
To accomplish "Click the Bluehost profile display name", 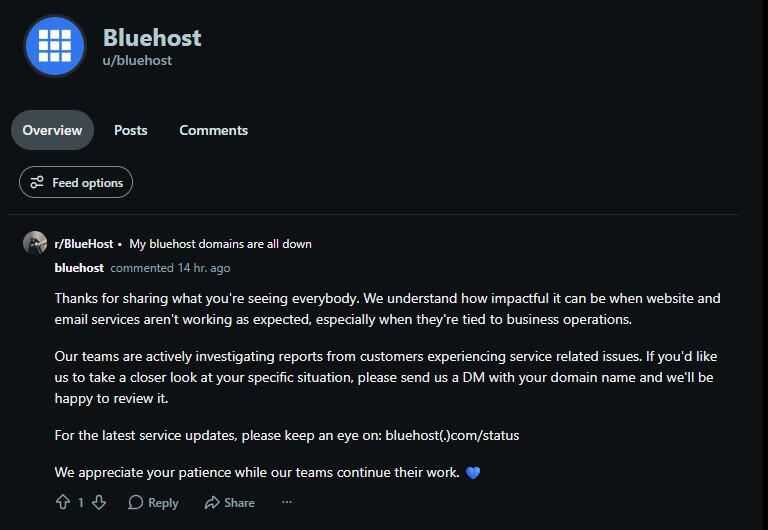I will pos(152,38).
